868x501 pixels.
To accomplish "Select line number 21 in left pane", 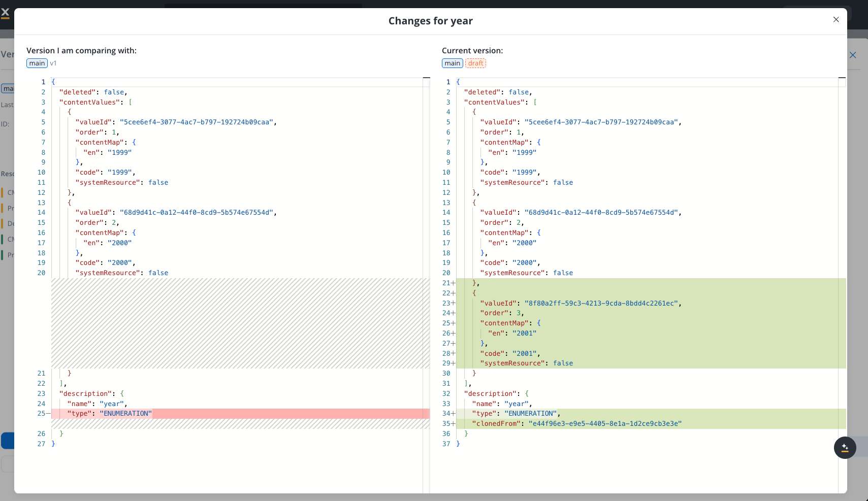I will [x=41, y=373].
